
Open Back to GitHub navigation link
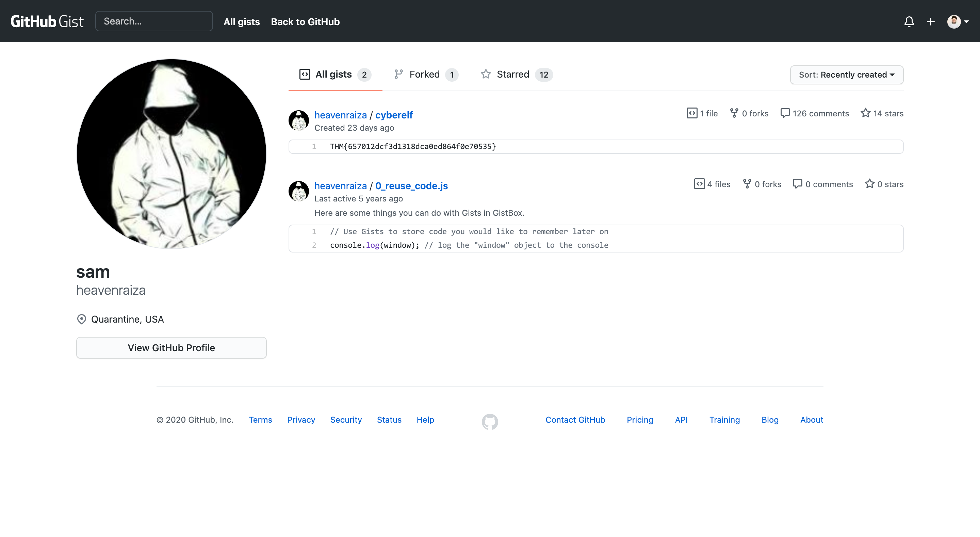click(305, 22)
